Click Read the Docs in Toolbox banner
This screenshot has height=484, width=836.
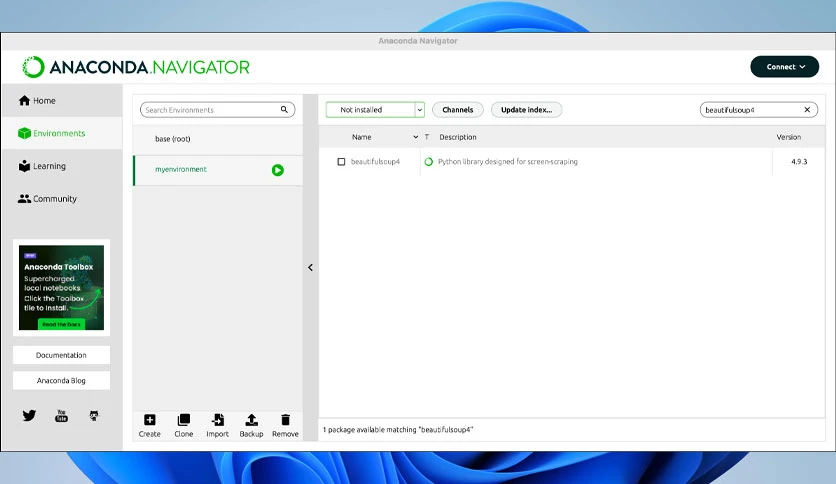tap(61, 324)
